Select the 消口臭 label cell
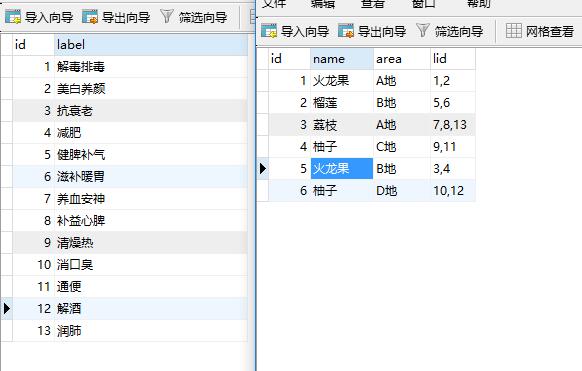This screenshot has height=371, width=582. pos(151,265)
